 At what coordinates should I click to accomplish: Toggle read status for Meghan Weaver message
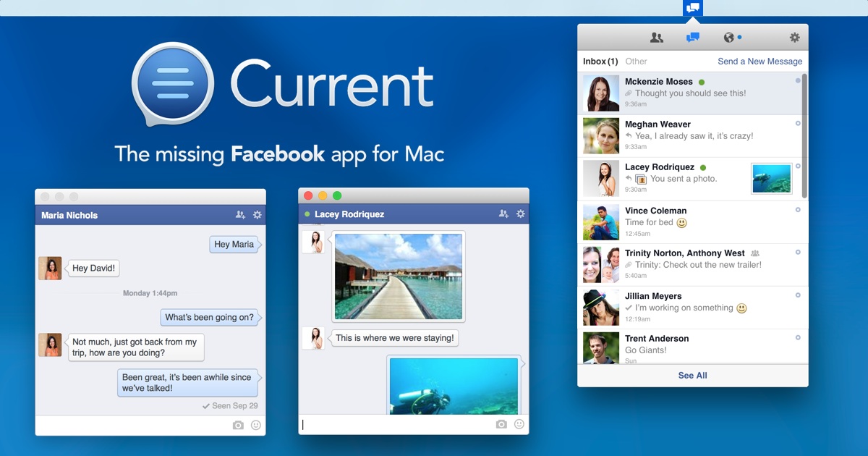point(798,124)
